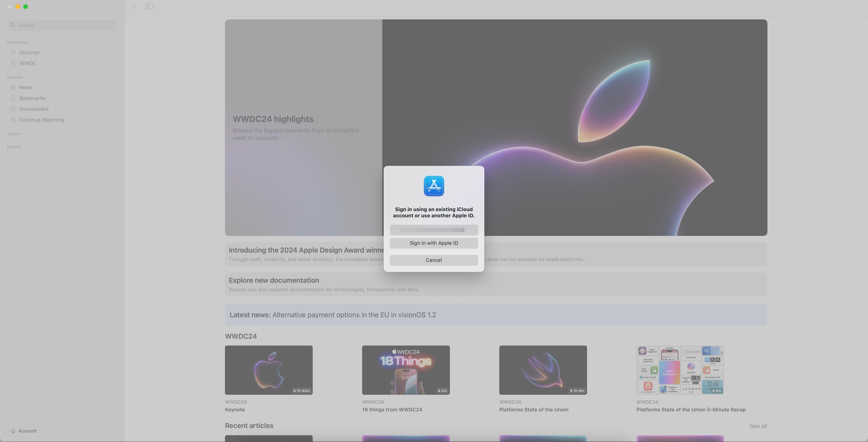Select the existing iCloud account button

pos(434,230)
